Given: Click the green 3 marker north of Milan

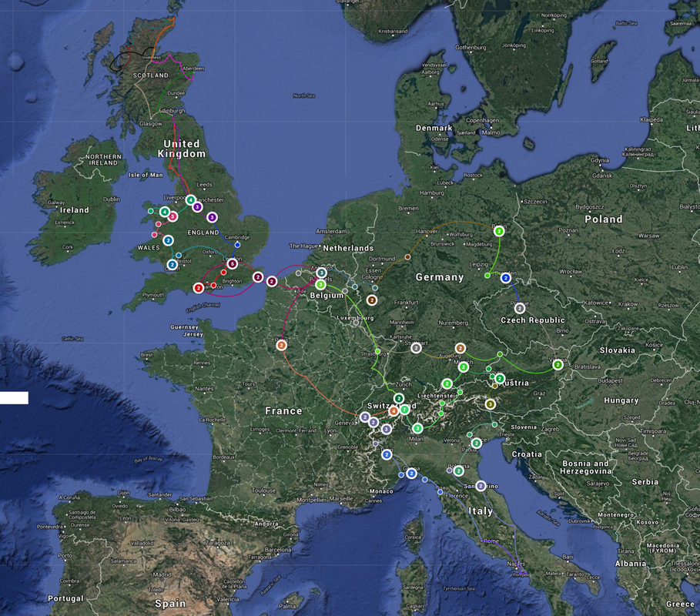Looking at the screenshot, I should point(417,429).
